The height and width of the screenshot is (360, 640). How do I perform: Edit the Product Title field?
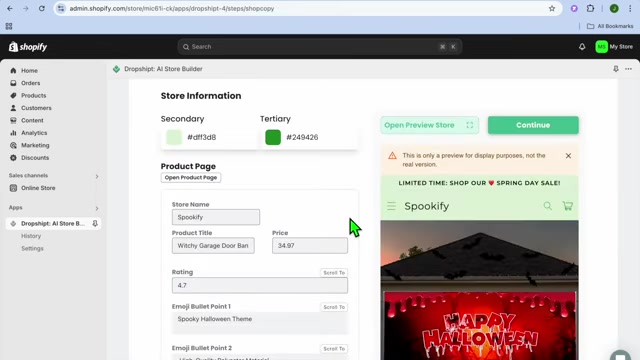tap(213, 246)
